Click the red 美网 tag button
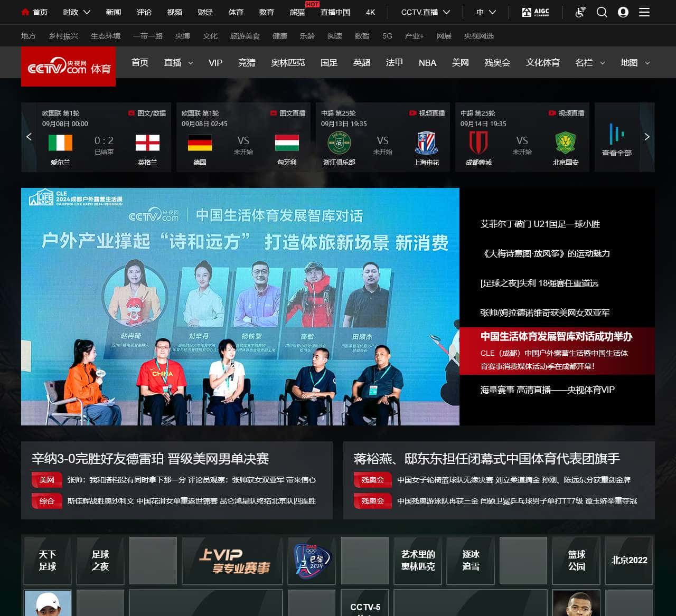Viewport: 676px width, 616px height. (46, 480)
